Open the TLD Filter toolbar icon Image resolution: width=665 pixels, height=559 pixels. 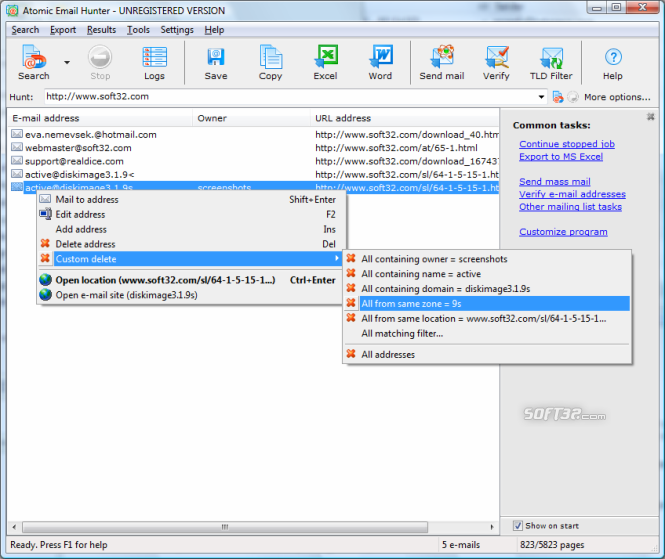point(551,62)
